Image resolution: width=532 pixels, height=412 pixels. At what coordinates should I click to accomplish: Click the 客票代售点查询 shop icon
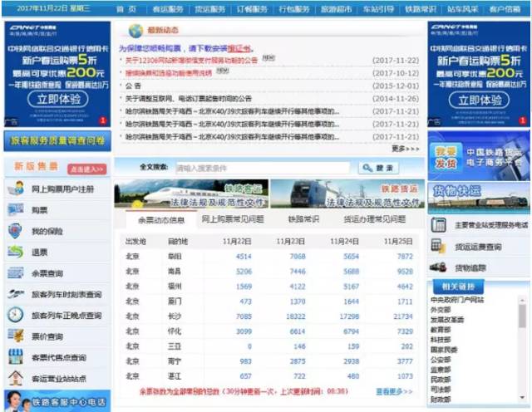[16, 357]
